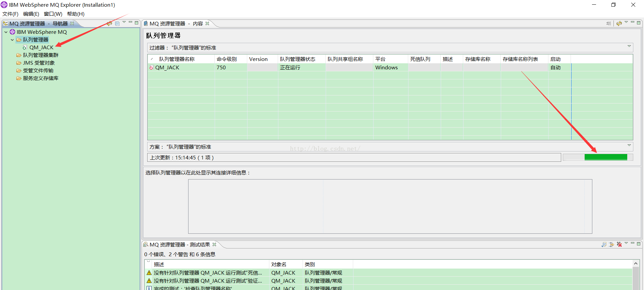The image size is (644, 290).
Task: Click the 启动 column header
Action: [x=559, y=59]
